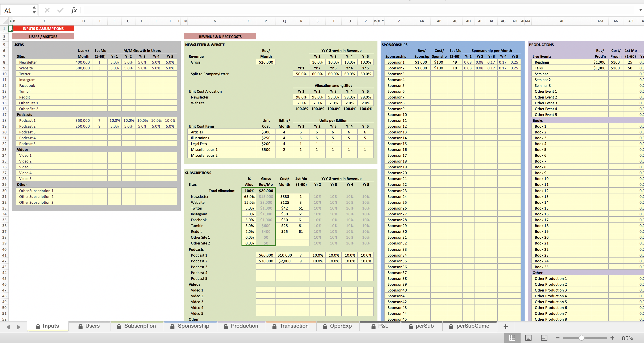Click the confirm checkmark in formula bar

[x=60, y=10]
